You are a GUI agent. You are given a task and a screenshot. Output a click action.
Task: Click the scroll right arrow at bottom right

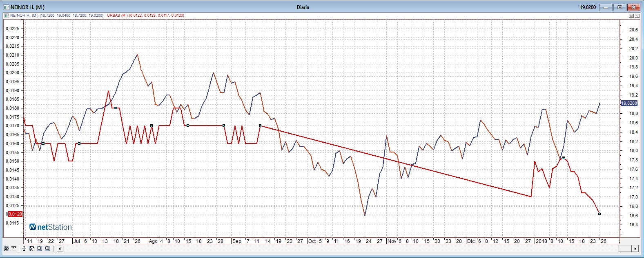pos(635,249)
